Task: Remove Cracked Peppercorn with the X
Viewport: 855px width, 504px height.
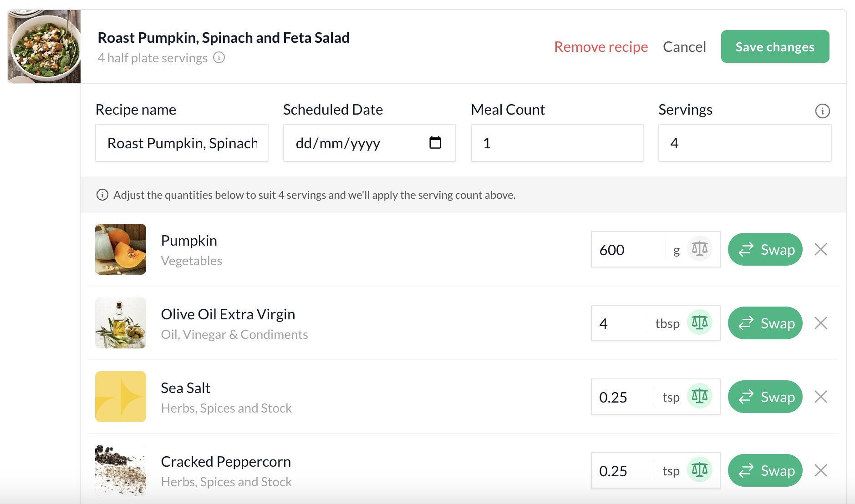Action: [821, 470]
